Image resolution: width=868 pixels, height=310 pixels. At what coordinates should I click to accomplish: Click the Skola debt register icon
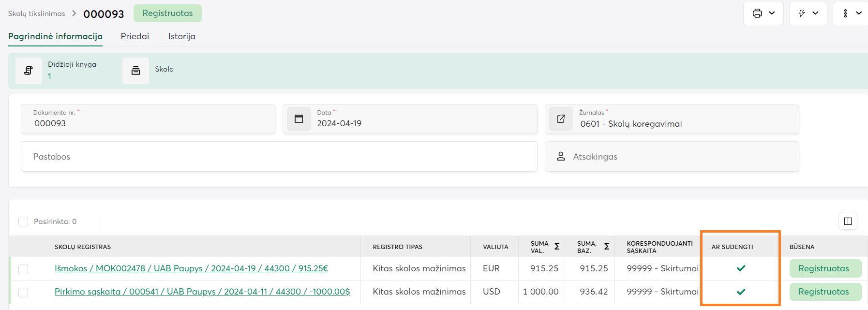point(135,71)
